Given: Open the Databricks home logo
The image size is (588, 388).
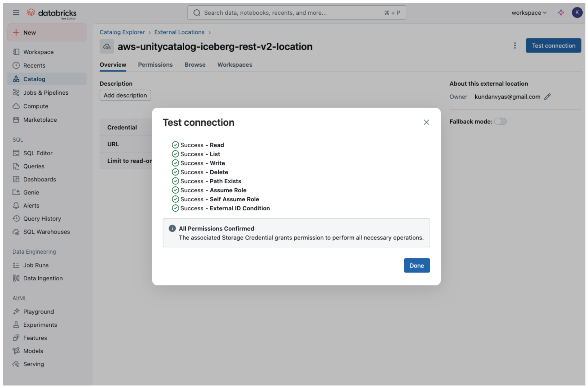Looking at the screenshot, I should pyautogui.click(x=52, y=12).
